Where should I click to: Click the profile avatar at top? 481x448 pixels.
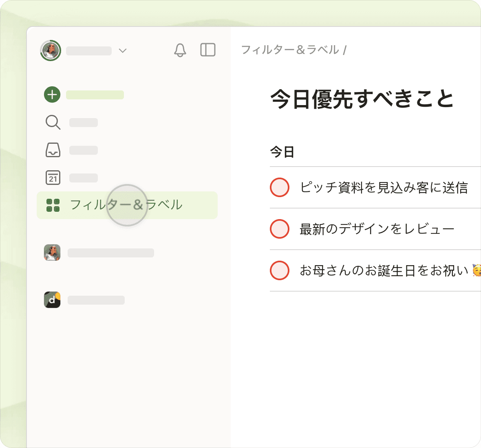click(51, 51)
